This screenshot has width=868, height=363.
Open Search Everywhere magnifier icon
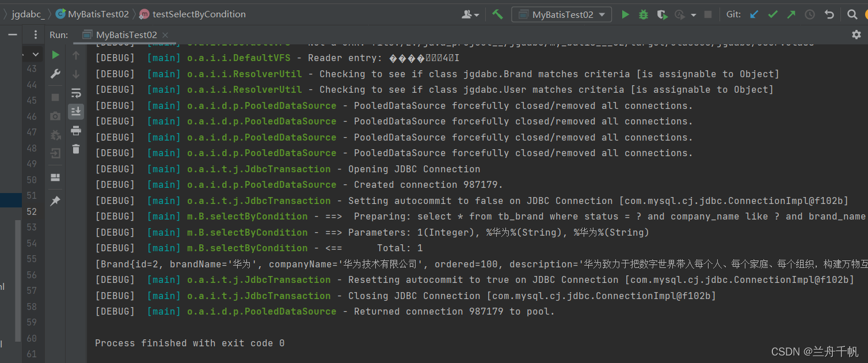[852, 14]
